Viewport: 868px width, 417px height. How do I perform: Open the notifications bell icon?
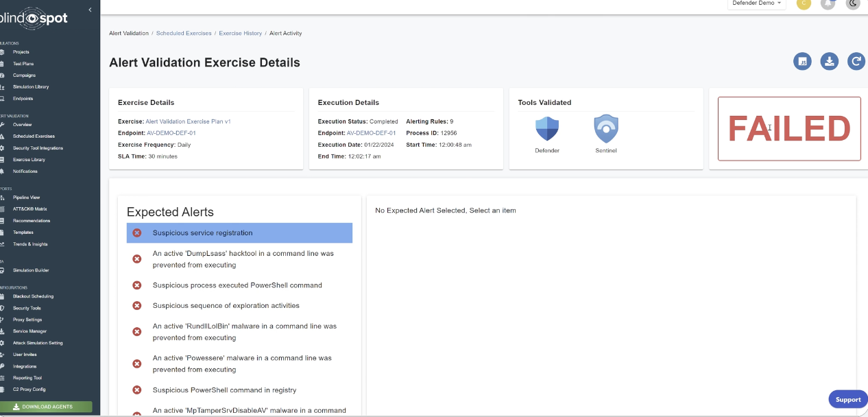[828, 3]
